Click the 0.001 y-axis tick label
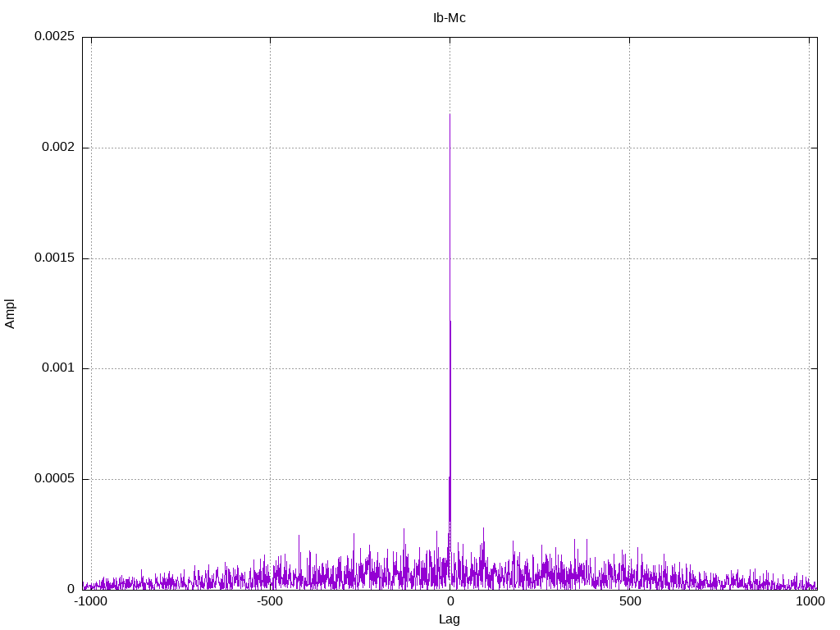The width and height of the screenshot is (840, 630). 58,367
